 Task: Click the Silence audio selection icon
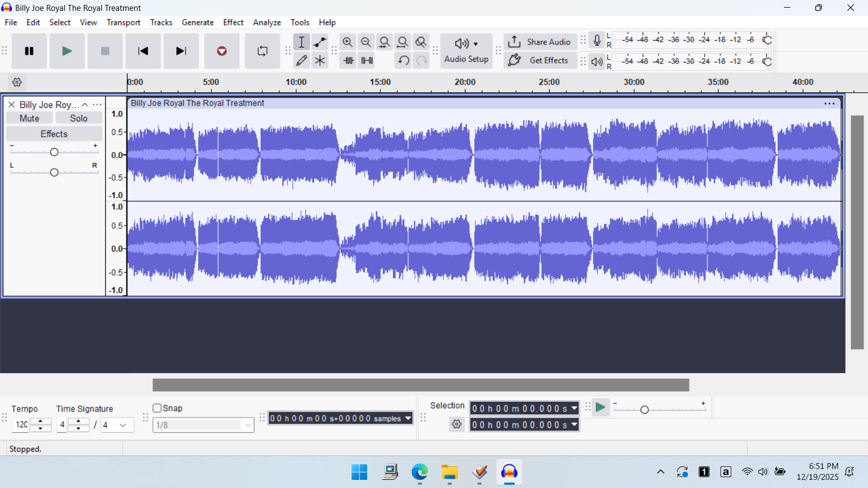[x=367, y=60]
